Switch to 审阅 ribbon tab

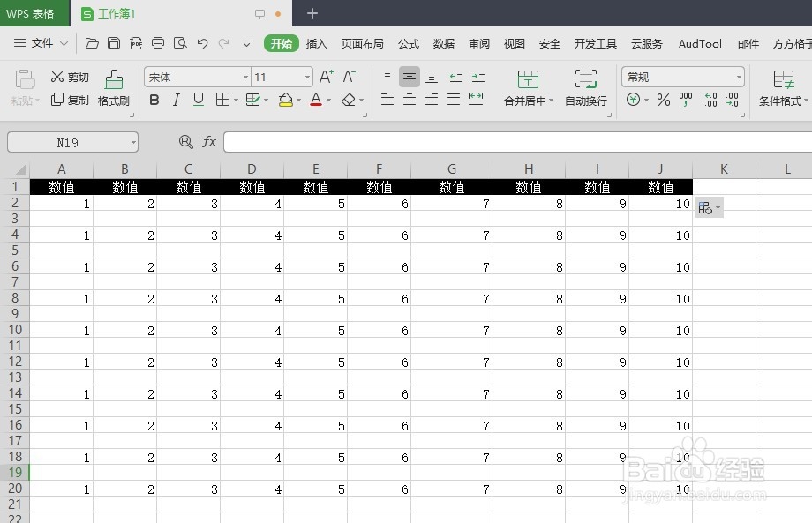point(479,43)
